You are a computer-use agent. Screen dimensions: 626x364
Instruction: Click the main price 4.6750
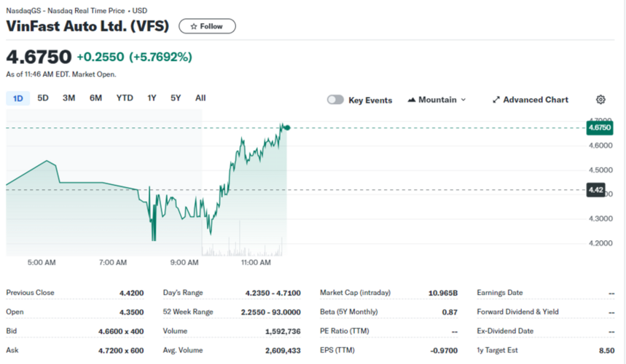pyautogui.click(x=39, y=57)
